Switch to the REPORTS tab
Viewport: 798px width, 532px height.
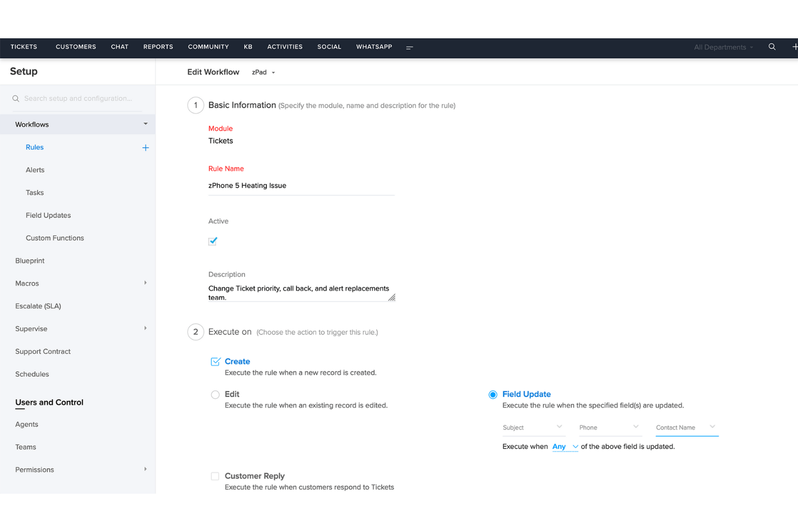tap(158, 47)
